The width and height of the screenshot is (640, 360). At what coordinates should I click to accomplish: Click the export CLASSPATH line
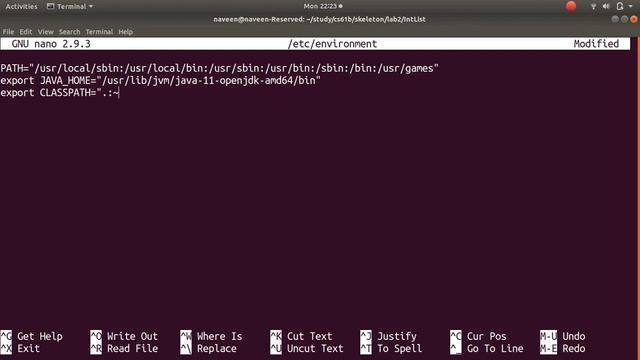click(x=60, y=93)
